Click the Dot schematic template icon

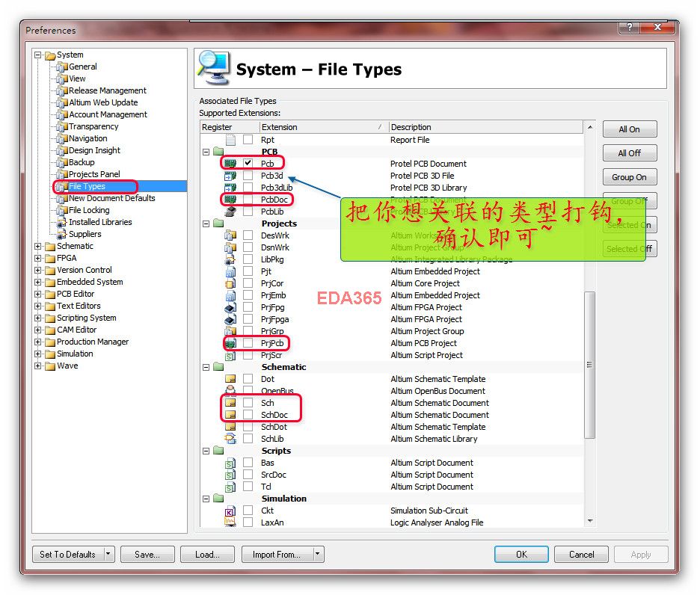(x=230, y=379)
